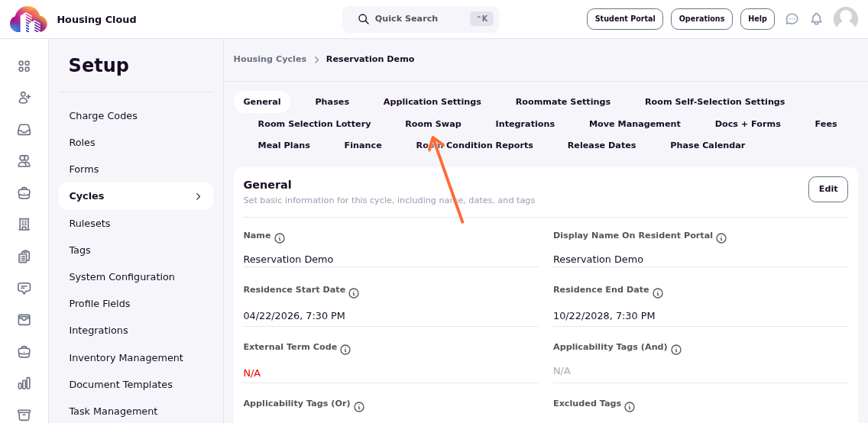Click the notifications bell icon

(817, 19)
